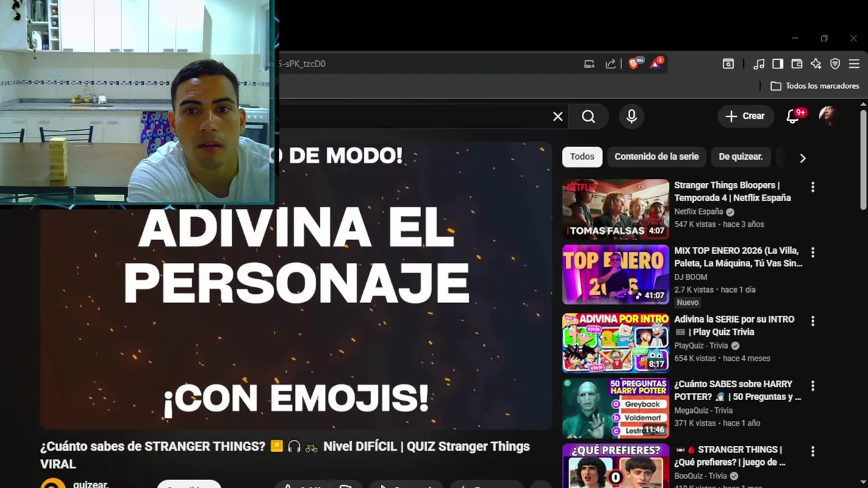This screenshot has height=488, width=868.
Task: Click '547 K vistas · hace 3 años' text
Action: (x=719, y=224)
